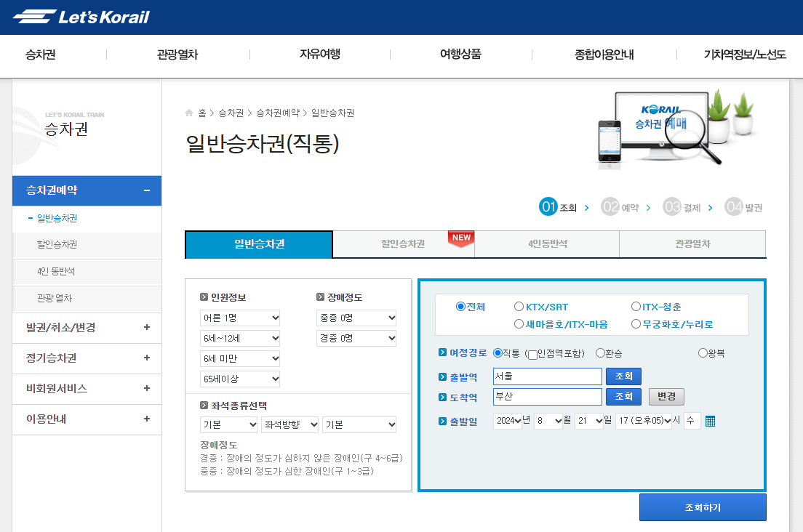The width and height of the screenshot is (803, 532).
Task: Click the Let's Korail logo
Action: coord(81,17)
